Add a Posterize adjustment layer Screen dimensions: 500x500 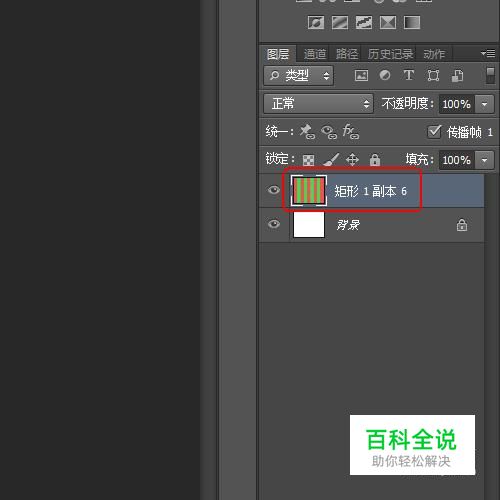point(340,23)
